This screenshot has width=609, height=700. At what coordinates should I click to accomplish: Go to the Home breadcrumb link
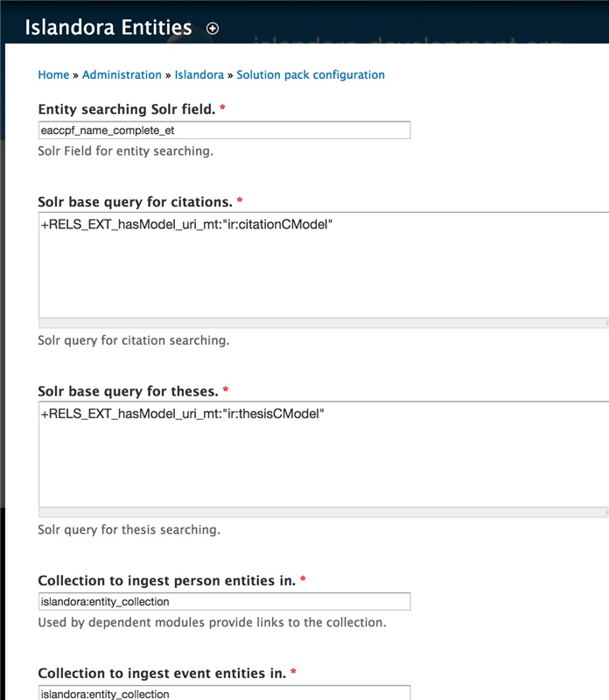pos(53,75)
